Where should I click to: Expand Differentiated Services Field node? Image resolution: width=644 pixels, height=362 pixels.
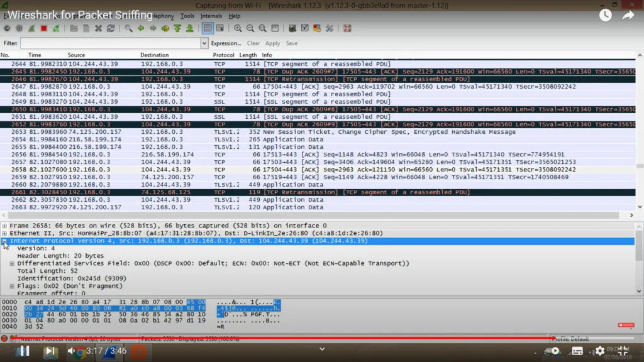pos(12,263)
